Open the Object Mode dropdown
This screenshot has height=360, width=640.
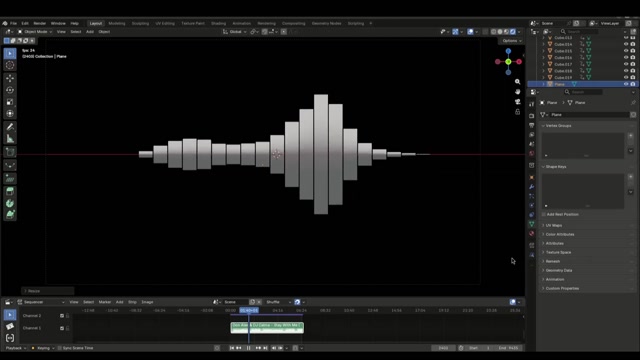coord(35,31)
